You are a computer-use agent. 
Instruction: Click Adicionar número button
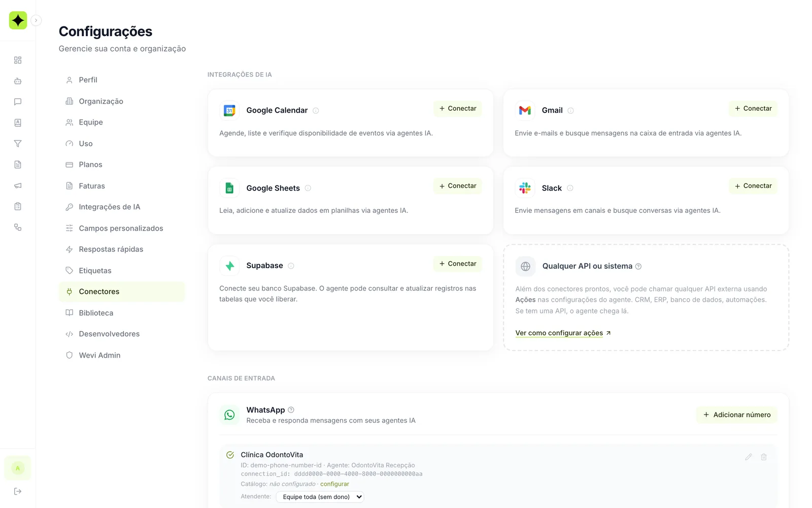[736, 415]
